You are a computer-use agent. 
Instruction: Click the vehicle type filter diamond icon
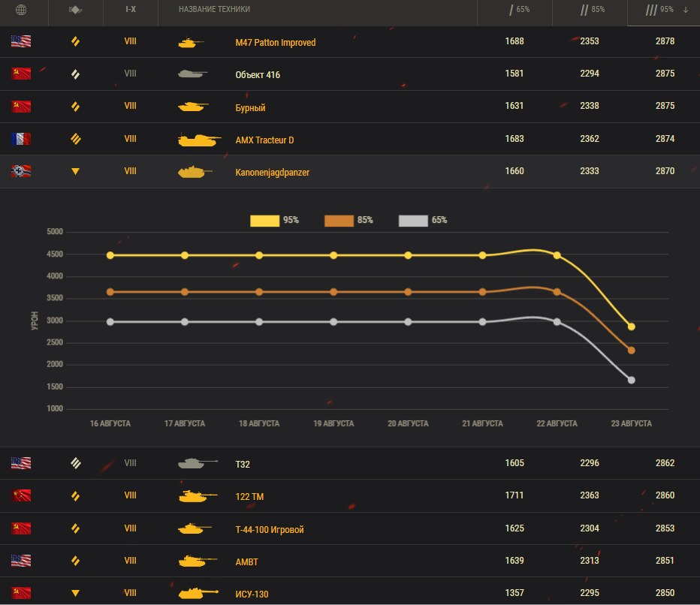[x=75, y=9]
